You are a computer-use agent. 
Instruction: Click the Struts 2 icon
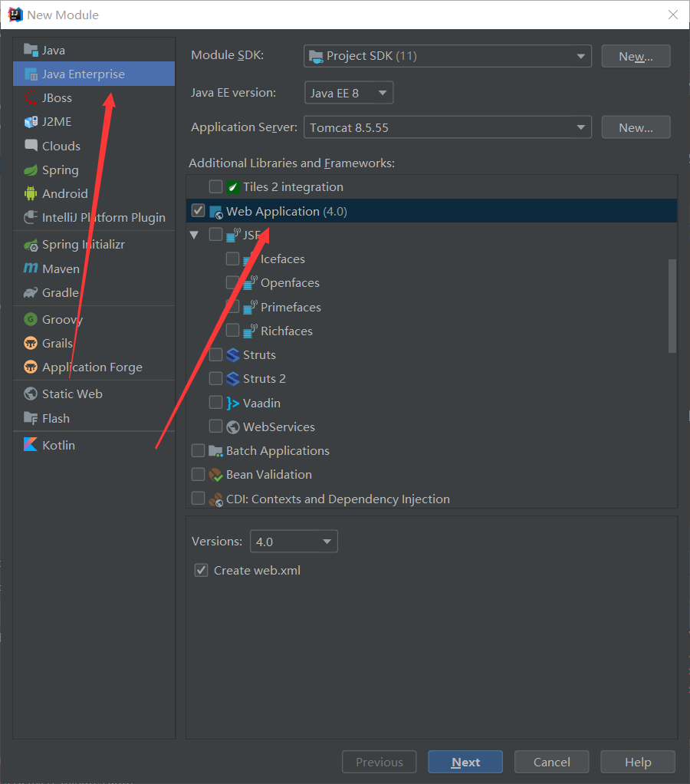[233, 379]
